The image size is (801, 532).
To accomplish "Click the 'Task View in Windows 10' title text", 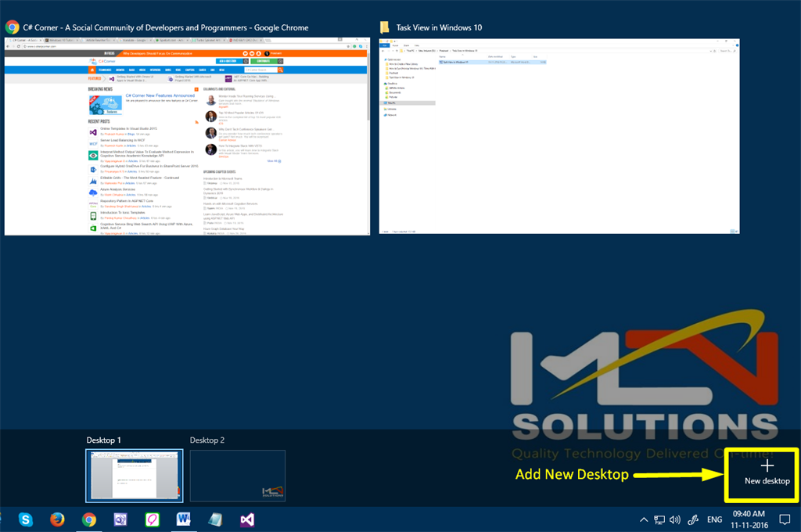I will (439, 27).
